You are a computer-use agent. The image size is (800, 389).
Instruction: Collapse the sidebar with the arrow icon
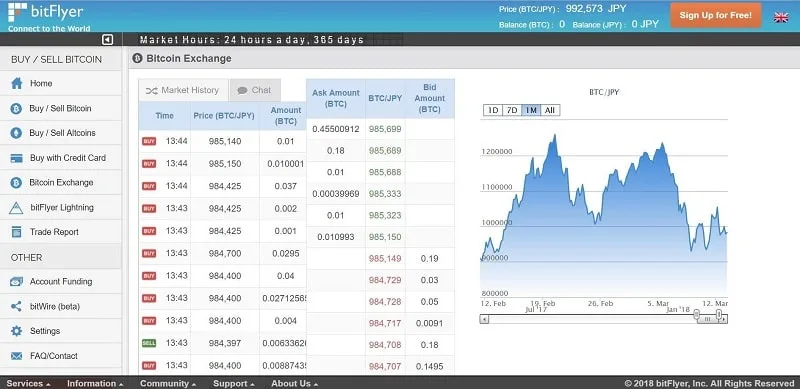pyautogui.click(x=107, y=40)
